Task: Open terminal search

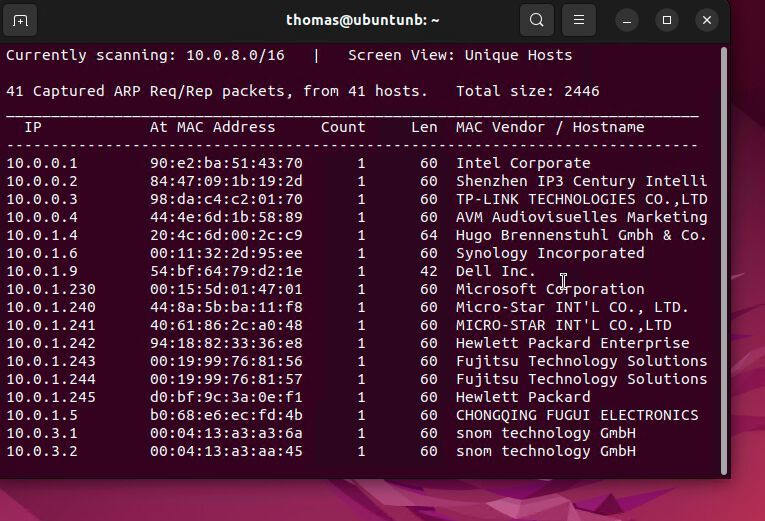Action: tap(537, 20)
